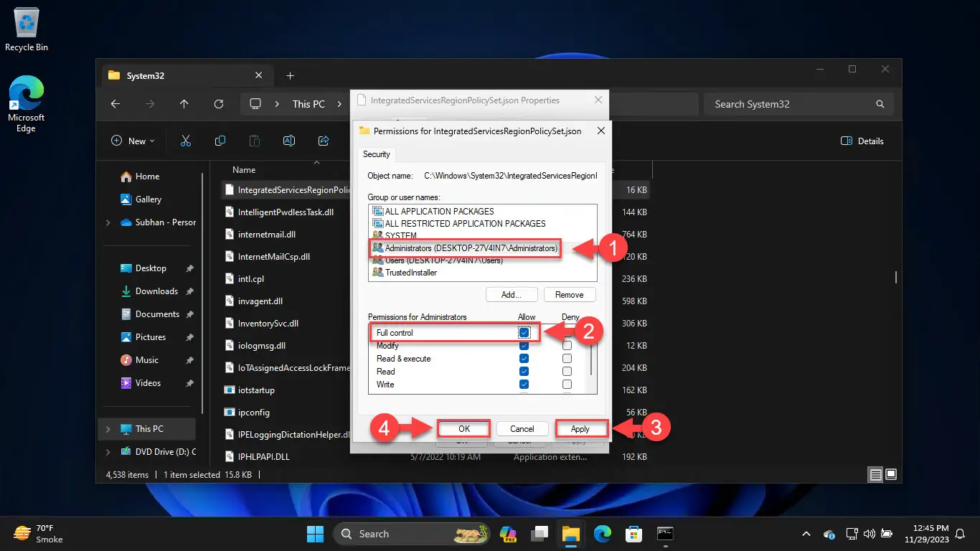Click the magnifier icon in Search System32 box
The image size is (980, 551).
880,104
